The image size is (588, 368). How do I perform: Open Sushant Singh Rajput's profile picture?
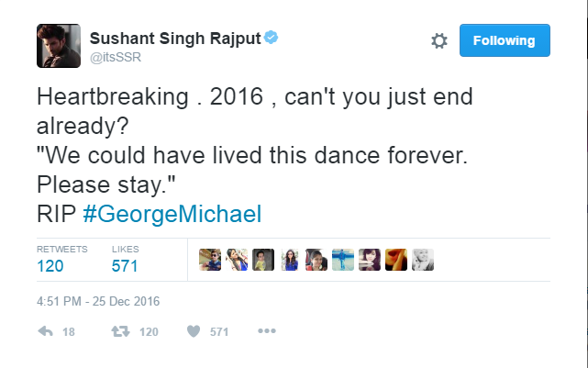pyautogui.click(x=57, y=45)
